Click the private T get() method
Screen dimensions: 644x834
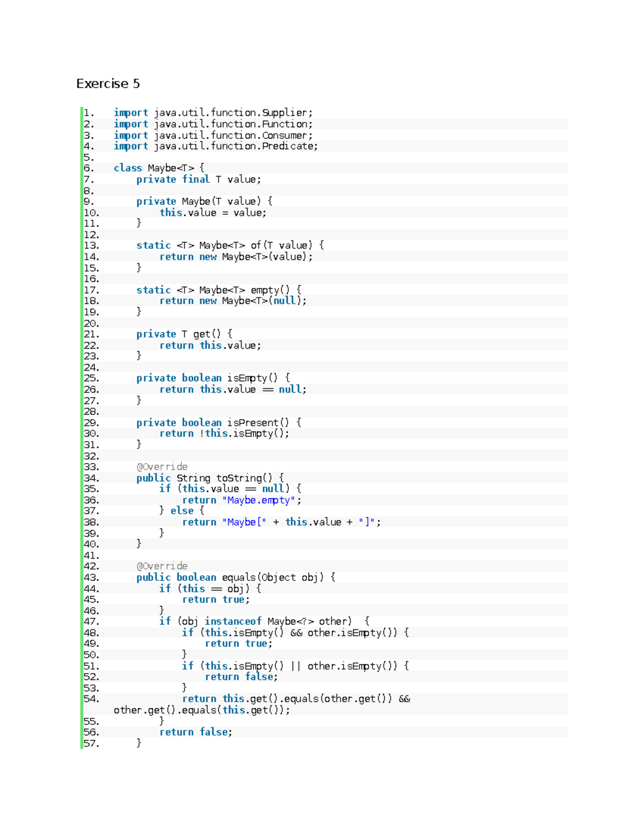[184, 333]
